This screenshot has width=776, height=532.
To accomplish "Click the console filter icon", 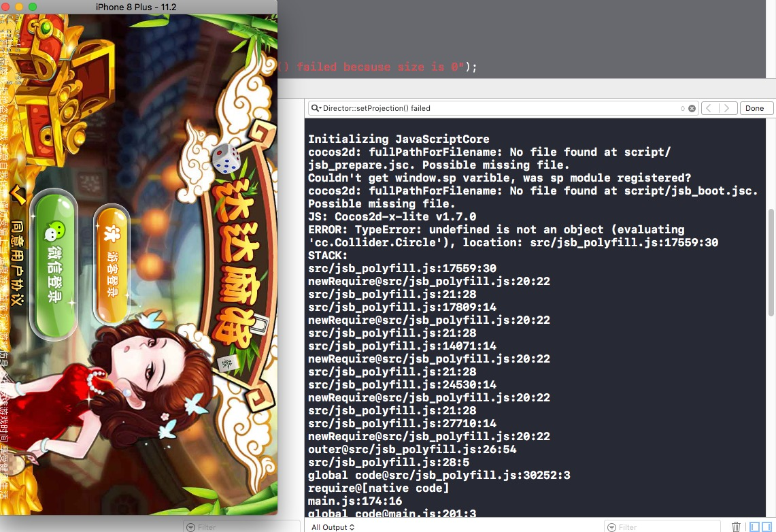I will 611,527.
